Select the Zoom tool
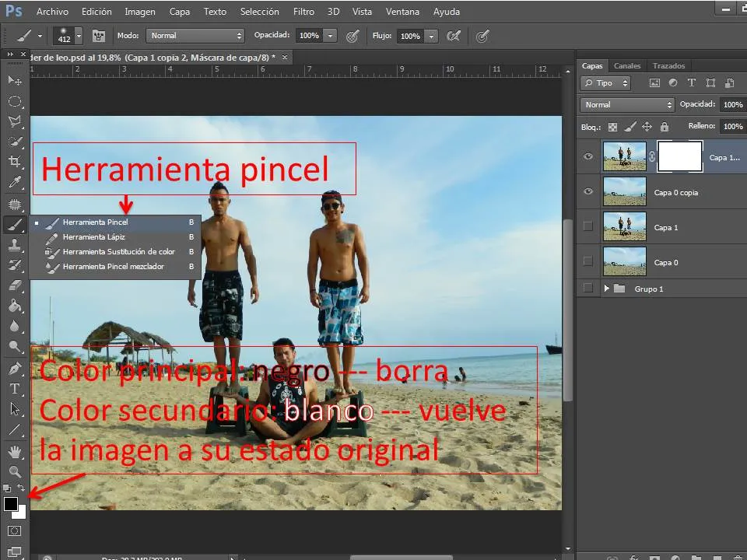 15,471
